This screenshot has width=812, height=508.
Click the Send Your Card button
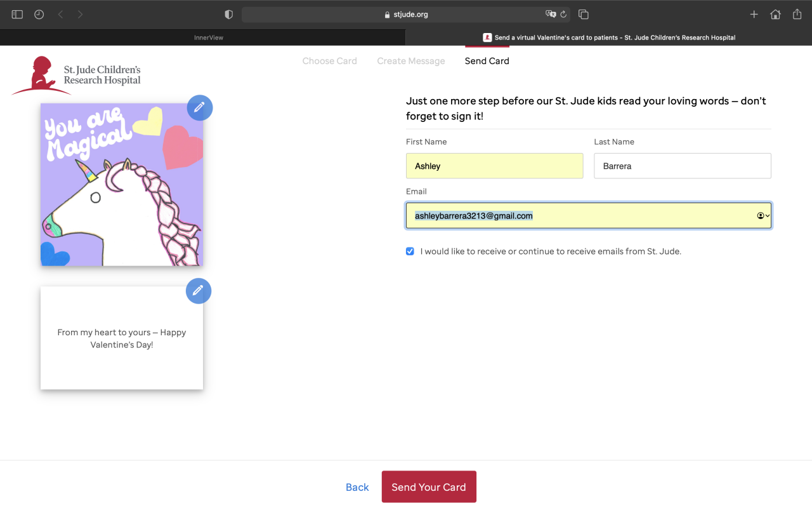tap(429, 487)
